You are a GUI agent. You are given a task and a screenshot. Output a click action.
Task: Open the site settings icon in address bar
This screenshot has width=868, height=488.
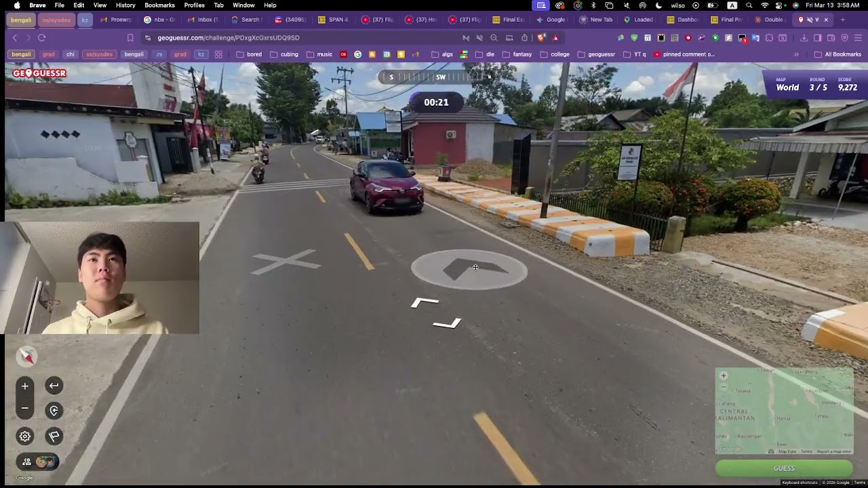pyautogui.click(x=148, y=38)
